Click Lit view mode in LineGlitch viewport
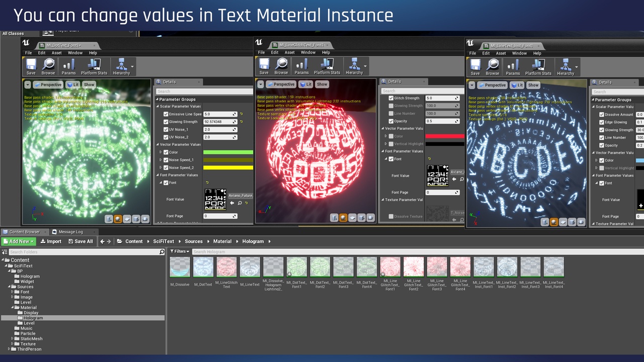 point(306,84)
